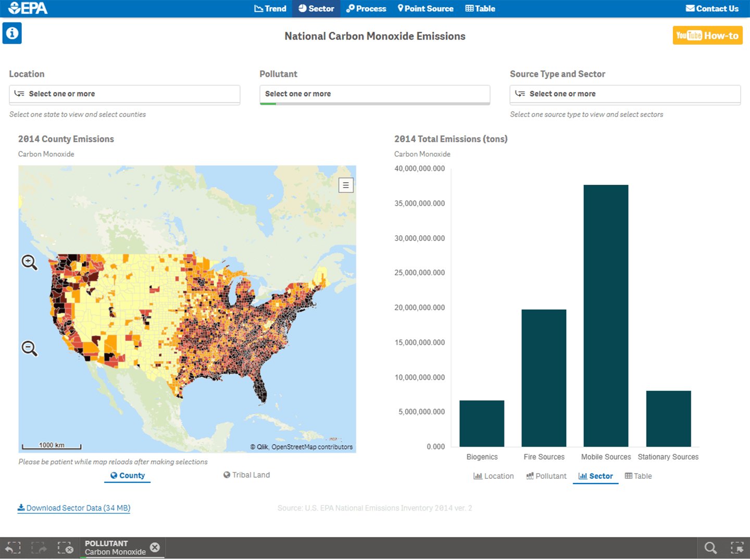Switch map to County view
The height and width of the screenshot is (560, 750).
128,475
